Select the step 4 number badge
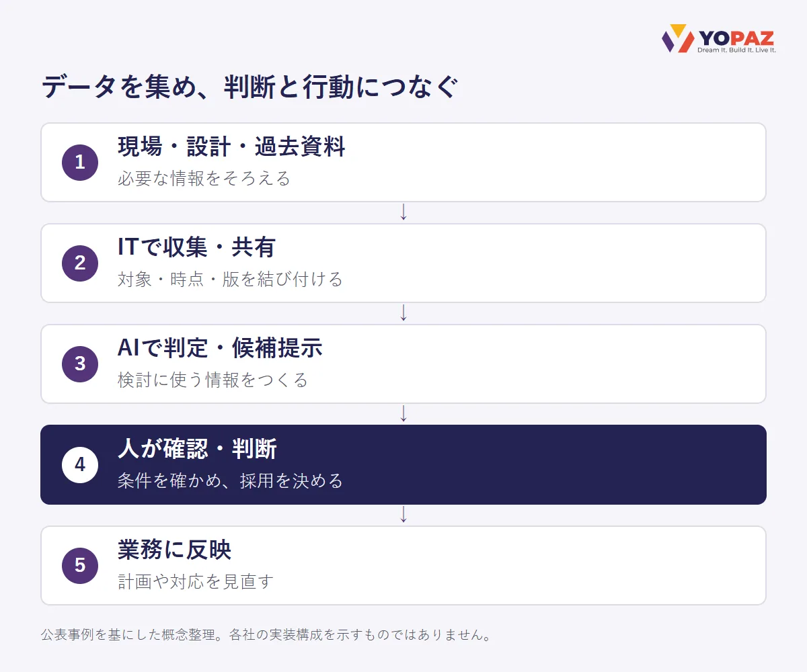 point(80,465)
